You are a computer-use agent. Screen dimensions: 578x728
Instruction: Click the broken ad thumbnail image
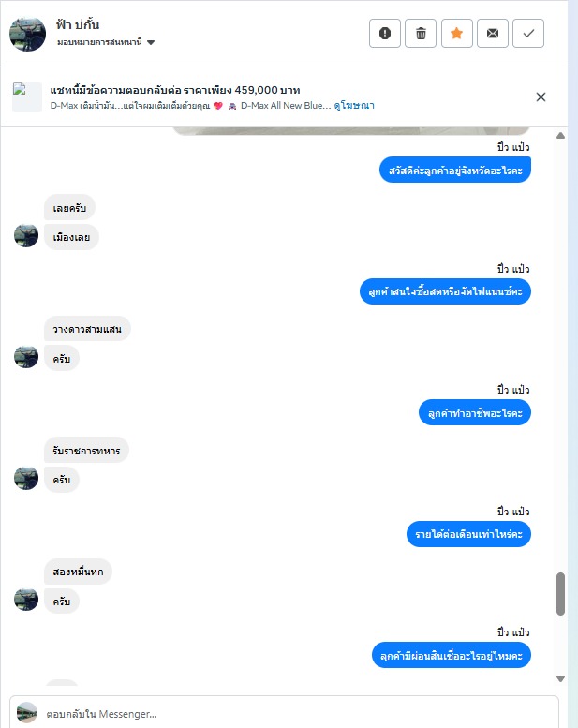27,97
